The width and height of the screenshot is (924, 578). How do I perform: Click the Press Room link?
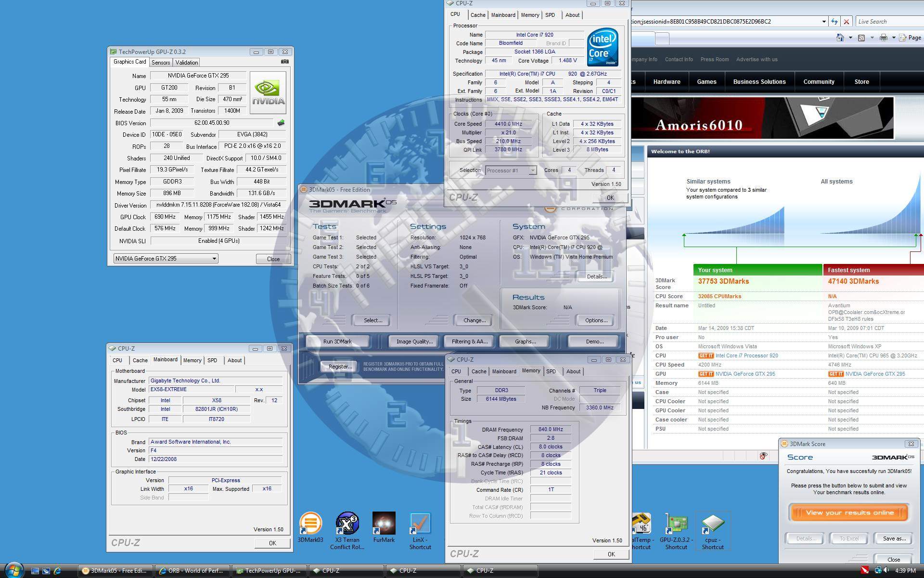tap(714, 60)
